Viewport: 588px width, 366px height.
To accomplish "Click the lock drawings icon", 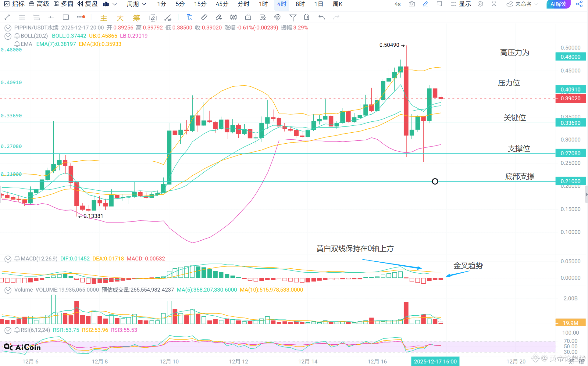I will (248, 17).
